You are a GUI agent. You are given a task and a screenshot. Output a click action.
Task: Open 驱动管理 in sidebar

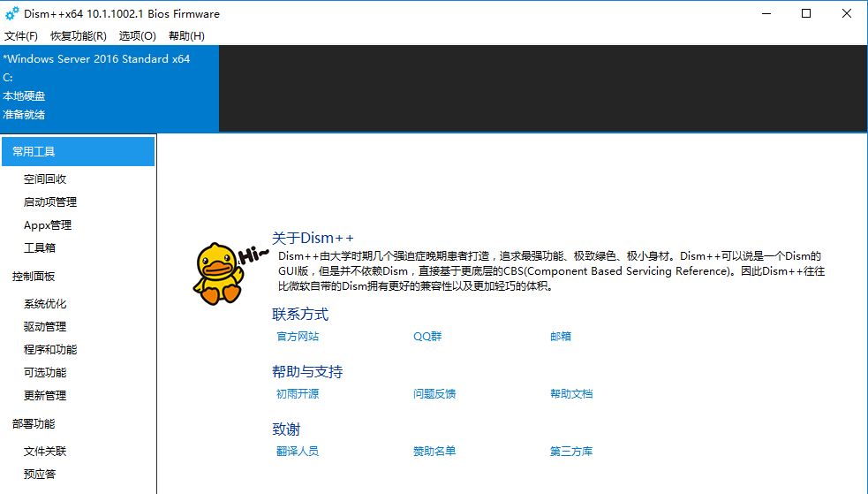point(45,327)
